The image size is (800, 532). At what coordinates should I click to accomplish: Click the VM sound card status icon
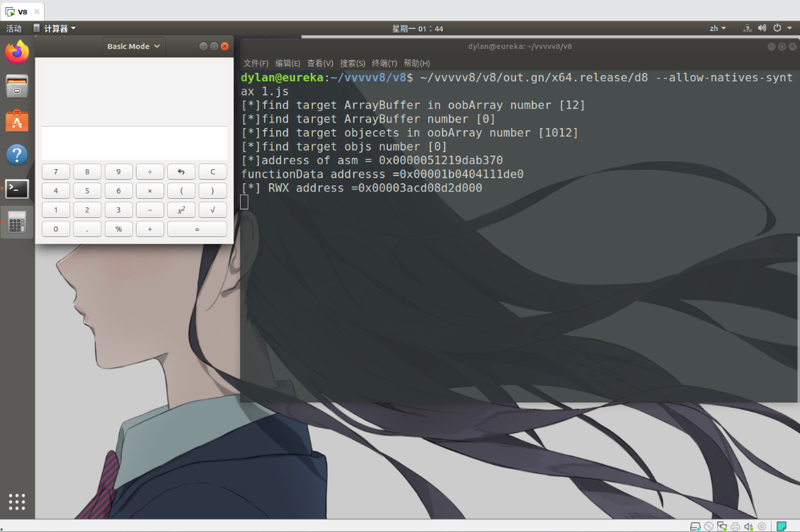(748, 526)
